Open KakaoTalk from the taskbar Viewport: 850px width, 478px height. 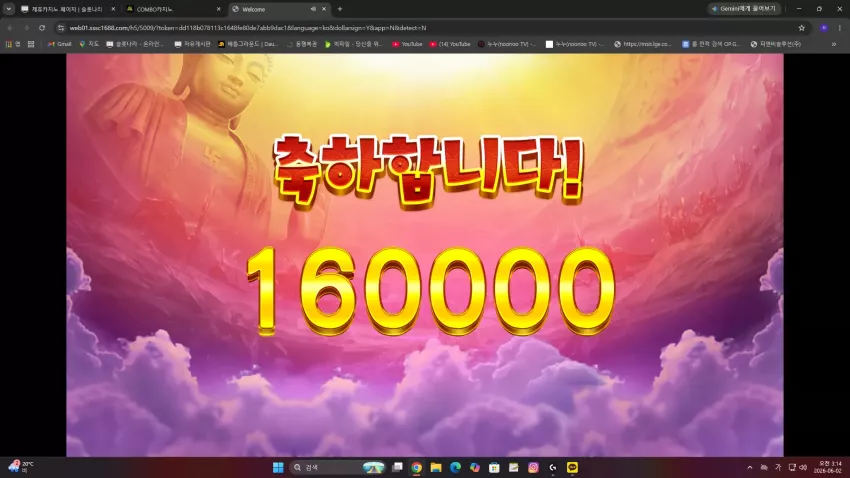pyautogui.click(x=572, y=467)
